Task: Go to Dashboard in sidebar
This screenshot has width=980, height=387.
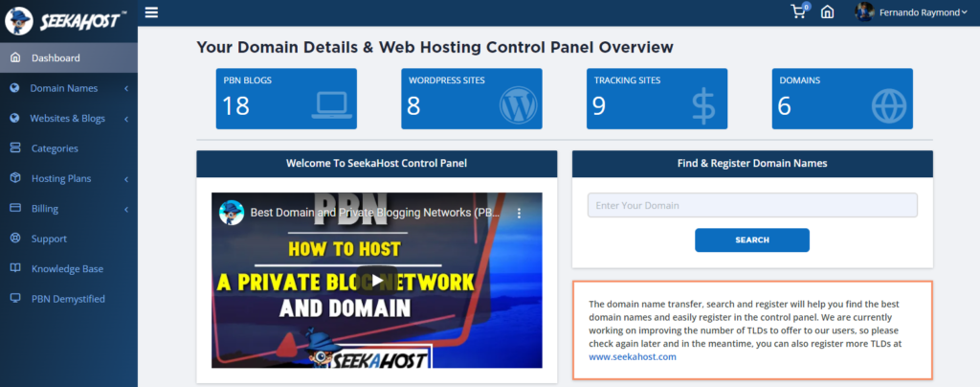Action: 56,58
